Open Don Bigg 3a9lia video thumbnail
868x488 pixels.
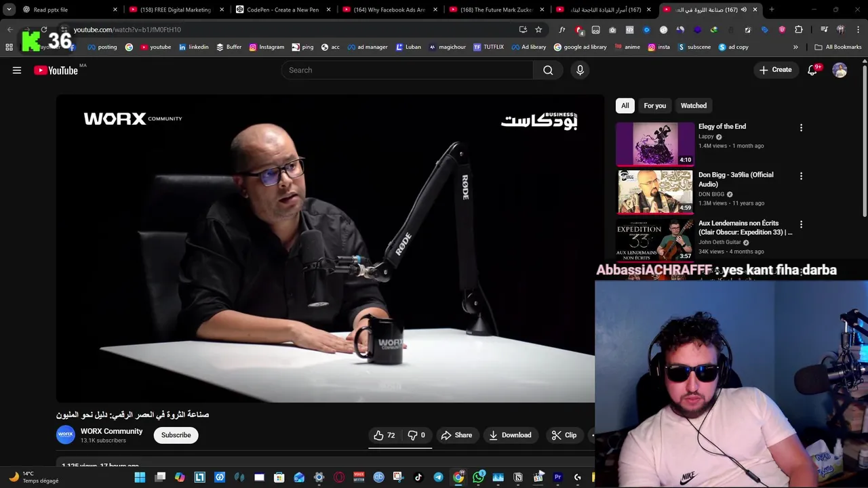click(x=655, y=192)
